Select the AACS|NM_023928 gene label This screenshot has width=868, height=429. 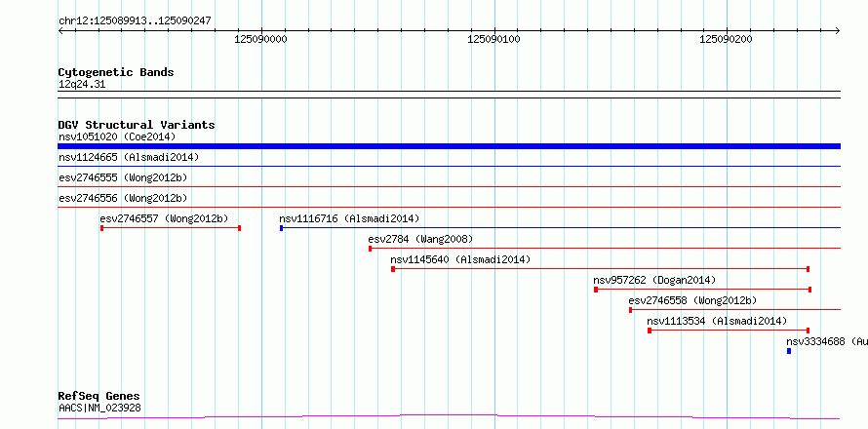[x=99, y=409]
